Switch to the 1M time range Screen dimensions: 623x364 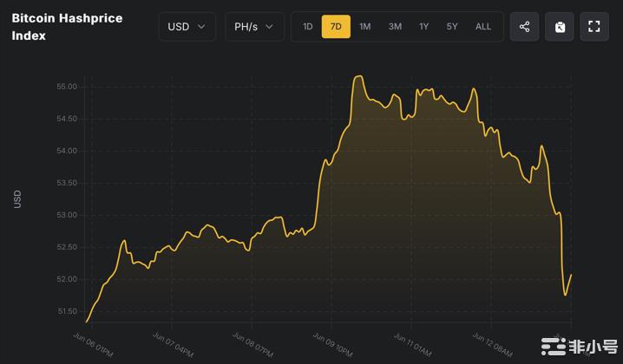[x=365, y=27]
